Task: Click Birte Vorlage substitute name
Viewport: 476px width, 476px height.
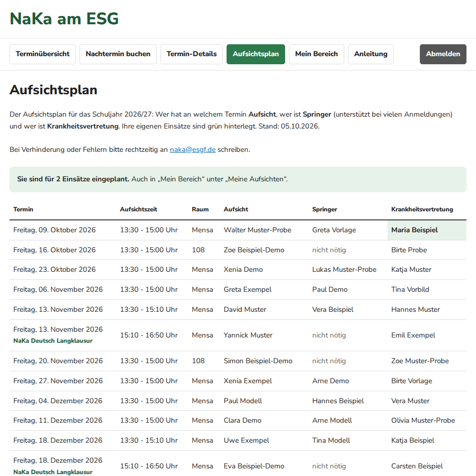Action: [x=412, y=381]
